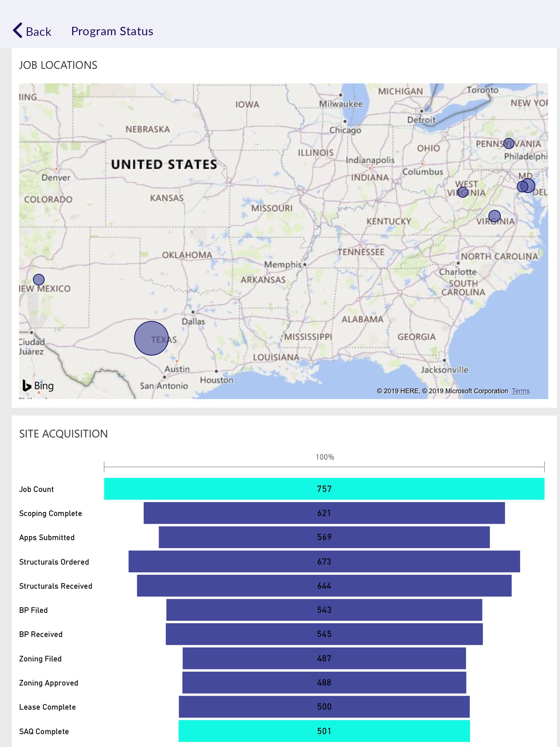Viewport: 560px width, 747px height.
Task: Click the "UNITED STATES" map label
Action: [x=164, y=164]
